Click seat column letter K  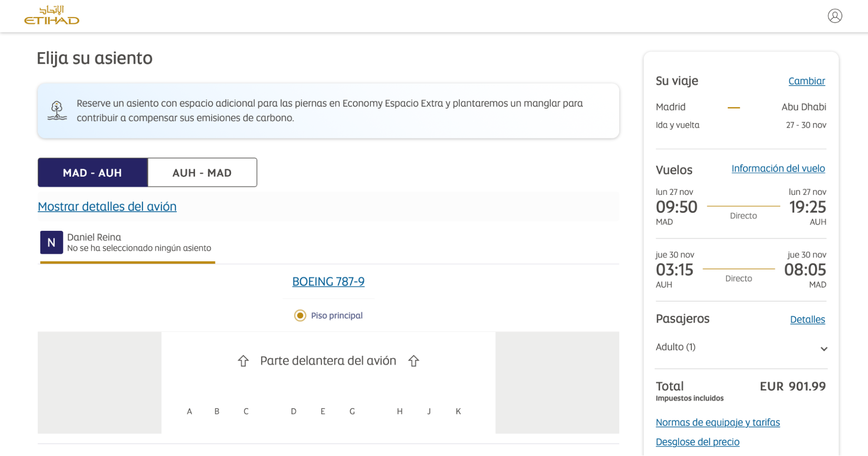coord(458,411)
